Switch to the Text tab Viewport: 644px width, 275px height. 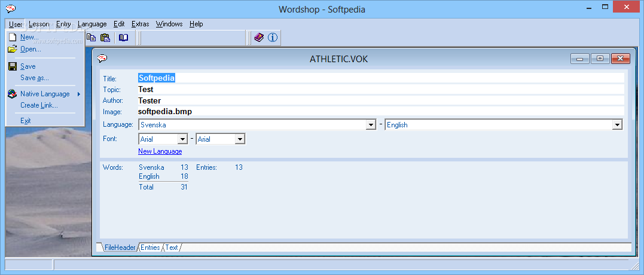coord(172,247)
